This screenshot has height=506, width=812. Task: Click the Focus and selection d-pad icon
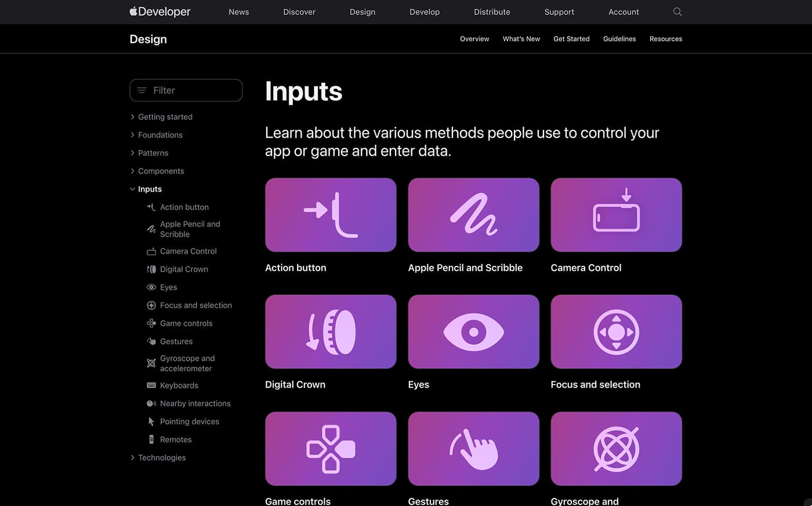pyautogui.click(x=616, y=331)
